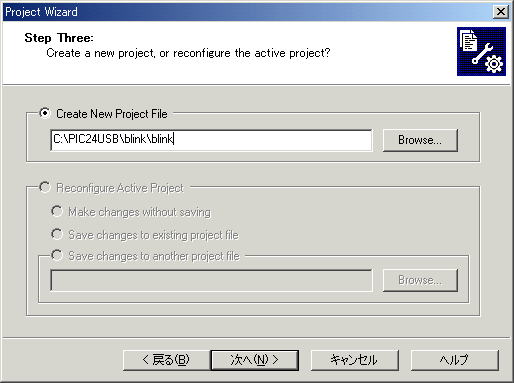Click the Project Wizard tools icon
This screenshot has width=514, height=383.
(481, 52)
